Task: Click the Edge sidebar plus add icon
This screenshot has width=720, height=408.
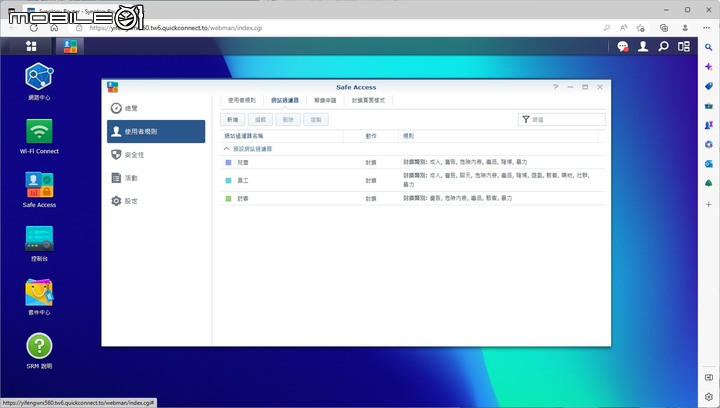Action: coord(709,204)
